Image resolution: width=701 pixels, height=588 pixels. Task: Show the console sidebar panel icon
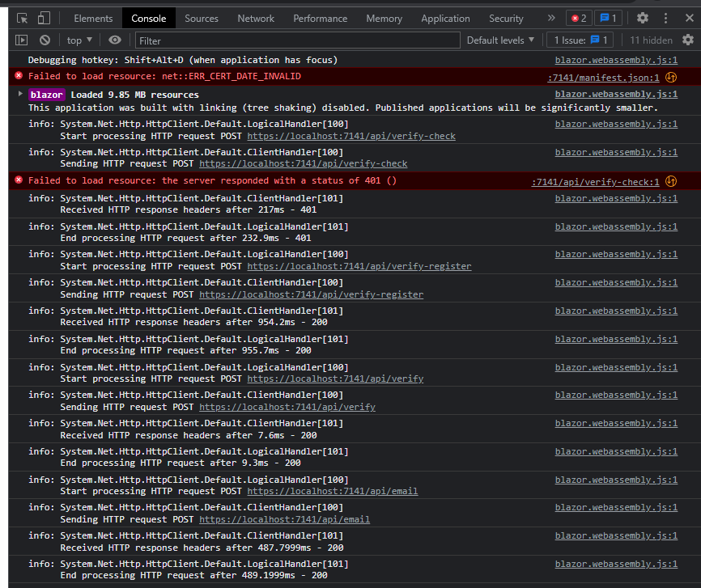pyautogui.click(x=22, y=40)
